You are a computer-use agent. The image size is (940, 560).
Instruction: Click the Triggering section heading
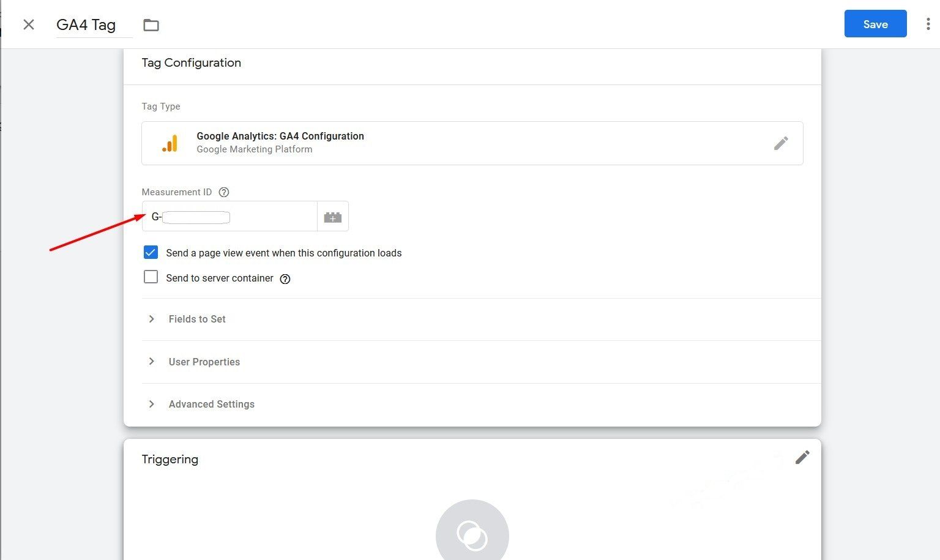[170, 460]
